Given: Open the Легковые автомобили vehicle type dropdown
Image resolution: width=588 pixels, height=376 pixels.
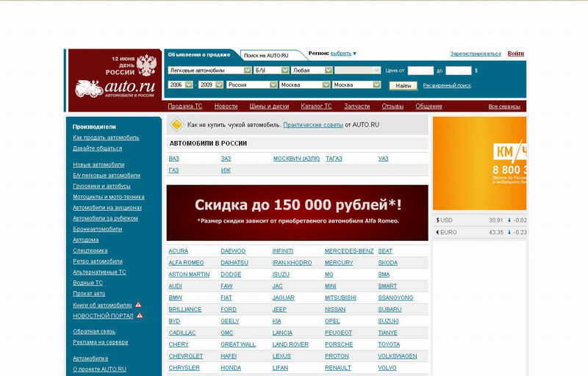Looking at the screenshot, I should (209, 70).
